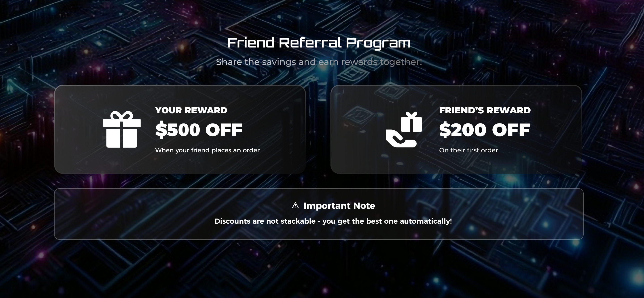Click the warning triangle beside Important Note
The image size is (644, 298).
295,206
